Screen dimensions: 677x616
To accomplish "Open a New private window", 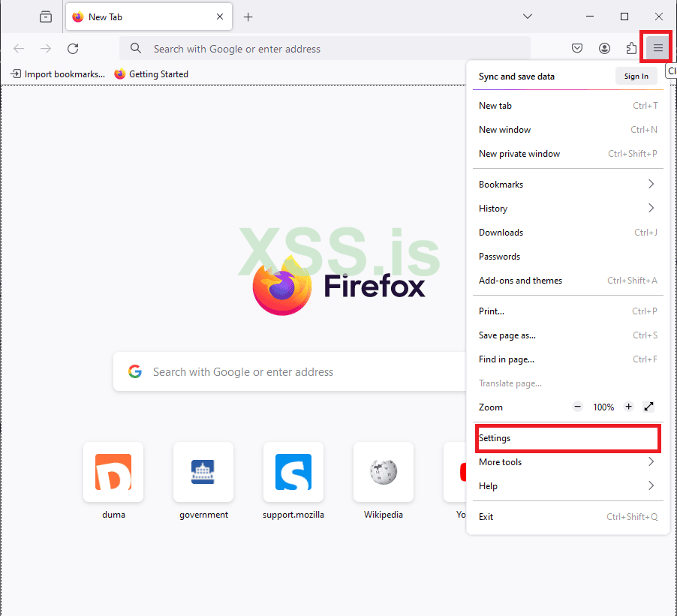I will click(567, 154).
